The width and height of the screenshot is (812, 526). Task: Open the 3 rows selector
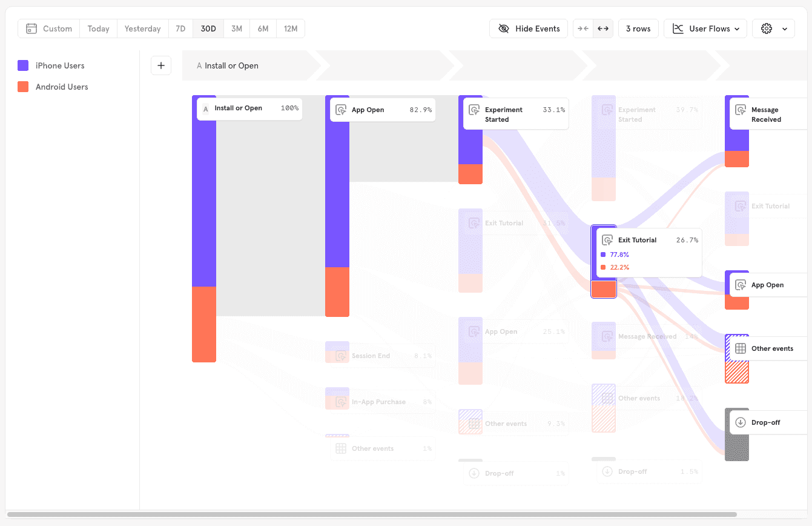click(638, 28)
